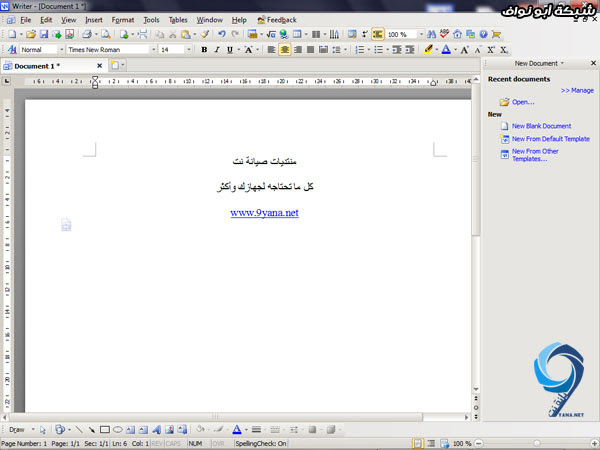Apply Superscript formatting
Image resolution: width=600 pixels, height=450 pixels.
[x=491, y=50]
